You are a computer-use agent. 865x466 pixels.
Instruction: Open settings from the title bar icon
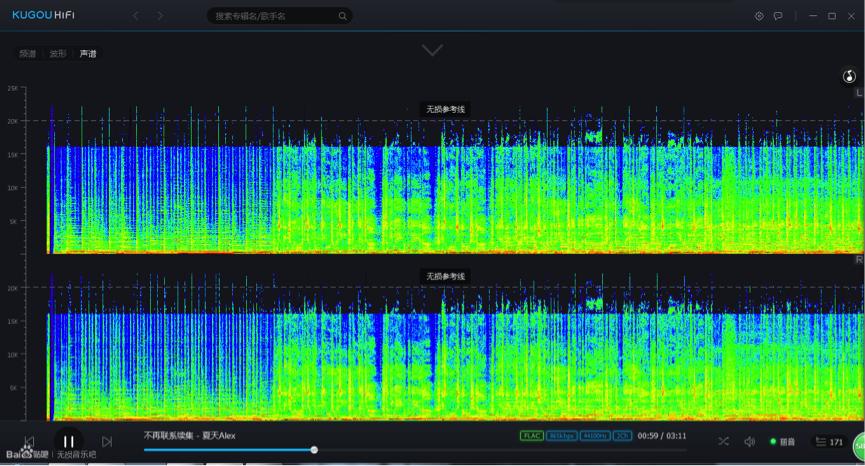[x=759, y=16]
